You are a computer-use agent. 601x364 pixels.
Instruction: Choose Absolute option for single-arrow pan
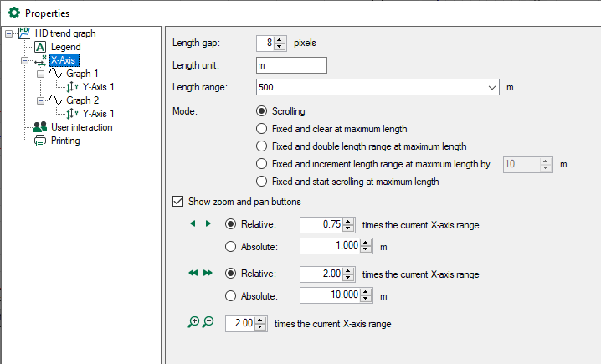231,247
